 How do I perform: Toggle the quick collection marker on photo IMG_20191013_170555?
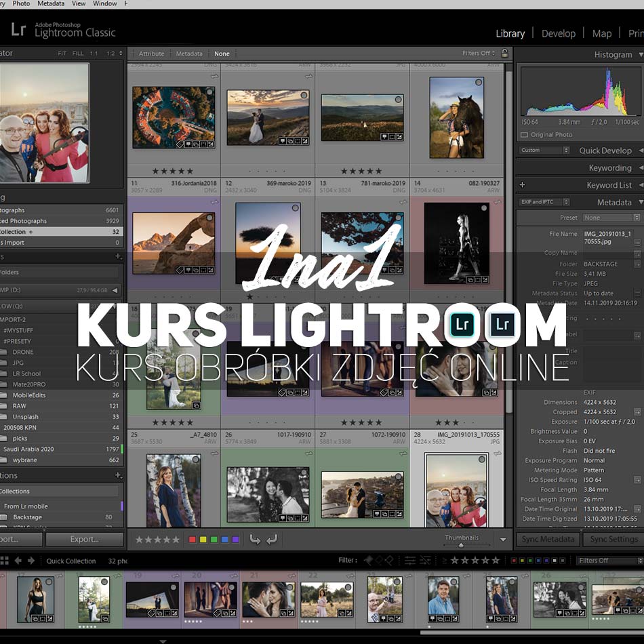[482, 460]
